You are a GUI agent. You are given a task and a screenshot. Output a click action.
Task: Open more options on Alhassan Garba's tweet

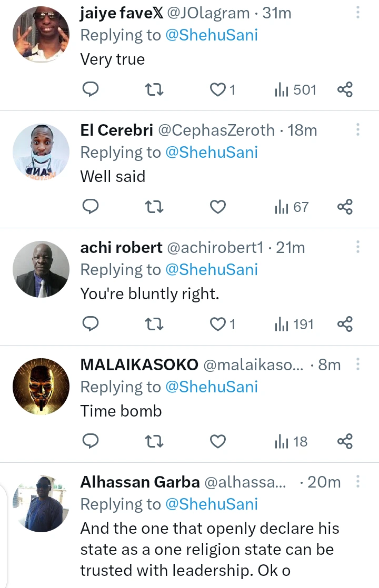[358, 482]
